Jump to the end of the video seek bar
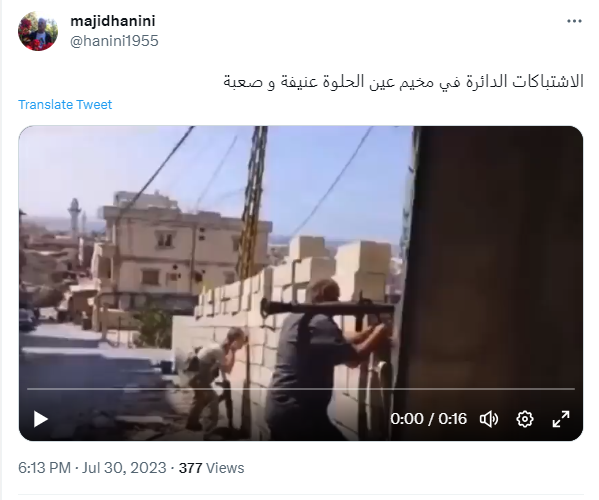 [574, 389]
